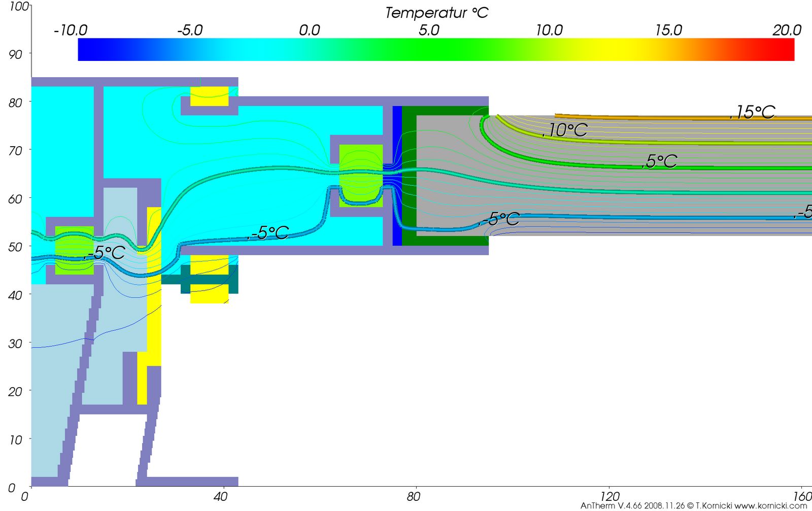Click the 20.0 label on the color scale
The height and width of the screenshot is (511, 812).
[x=787, y=30]
